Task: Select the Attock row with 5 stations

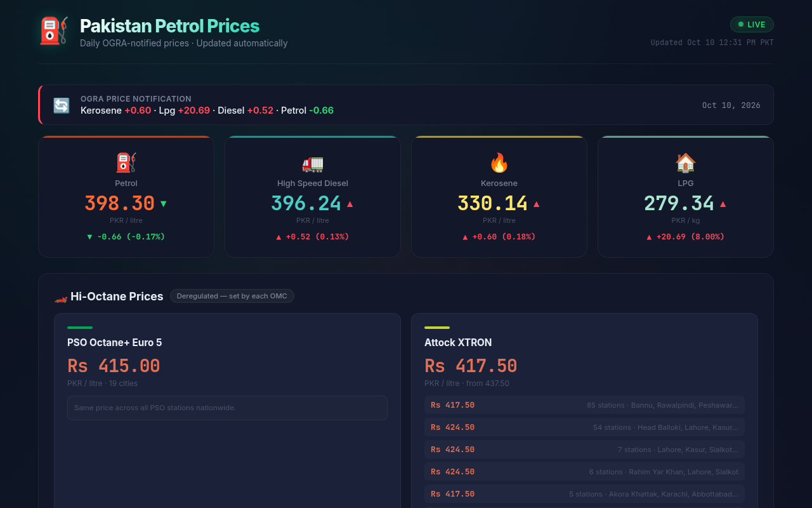Action: coord(584,494)
